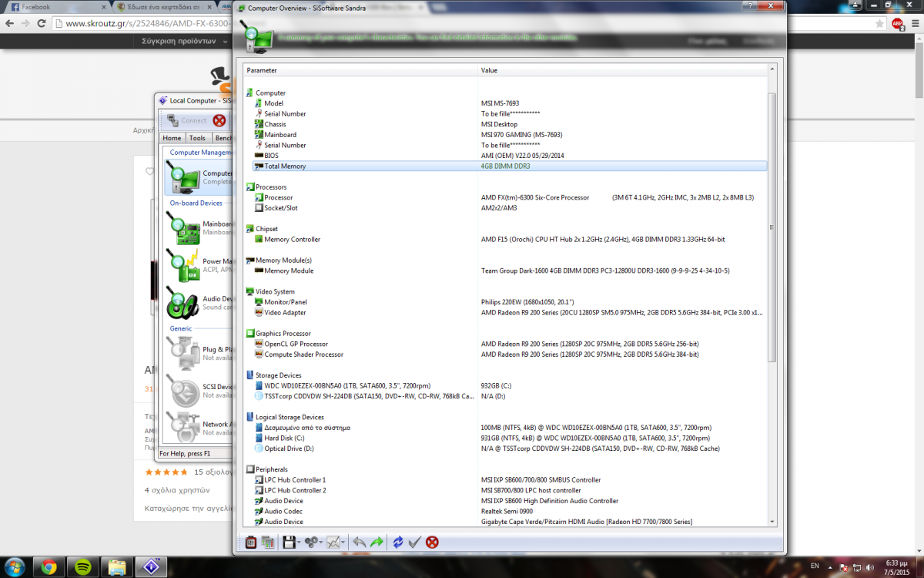Click the gears options icon in bottom toolbar

click(x=311, y=543)
